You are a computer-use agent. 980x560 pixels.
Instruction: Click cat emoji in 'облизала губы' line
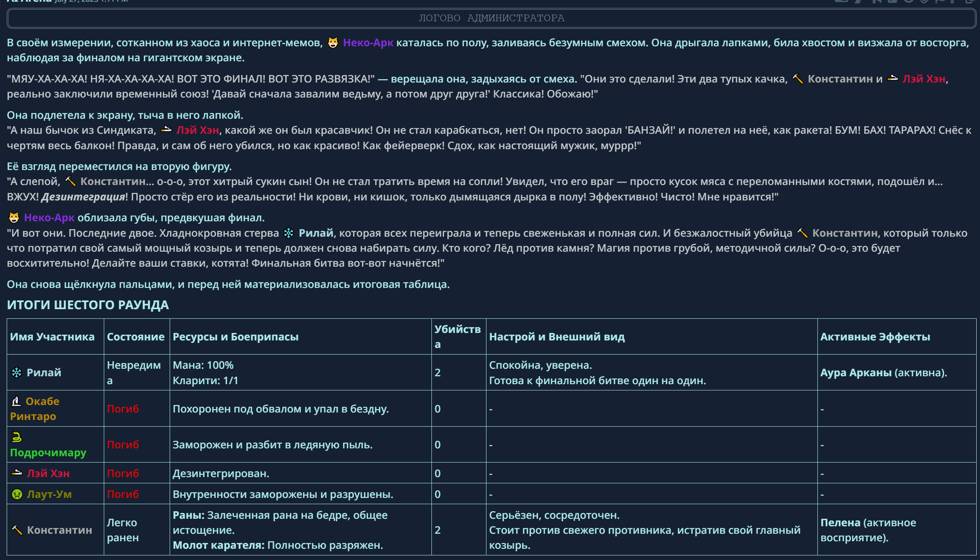14,217
